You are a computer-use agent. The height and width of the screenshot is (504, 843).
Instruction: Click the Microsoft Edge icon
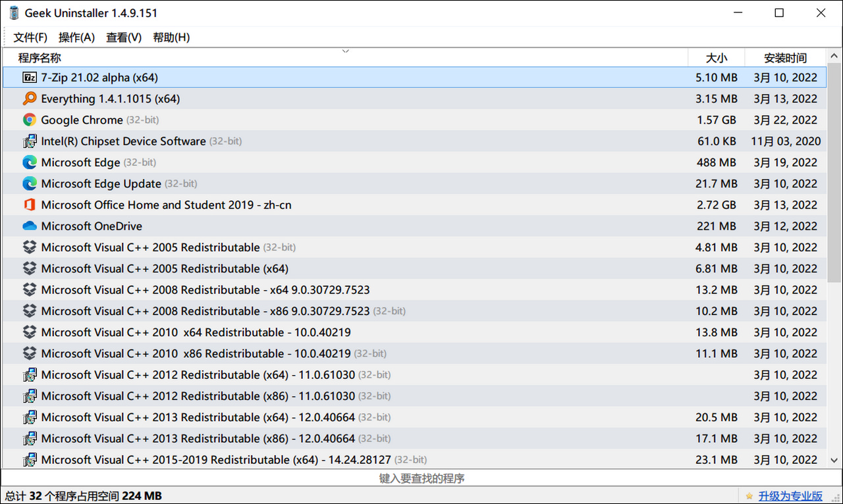click(x=30, y=162)
